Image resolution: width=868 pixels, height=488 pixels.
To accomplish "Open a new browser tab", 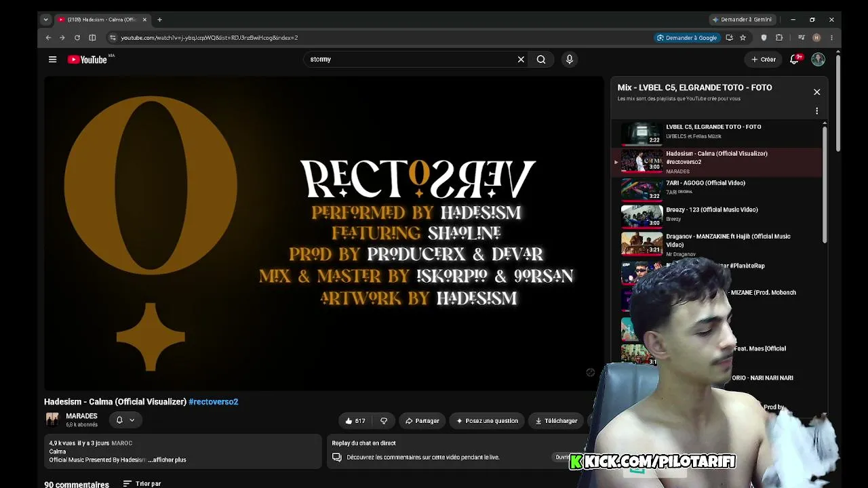I will click(159, 20).
